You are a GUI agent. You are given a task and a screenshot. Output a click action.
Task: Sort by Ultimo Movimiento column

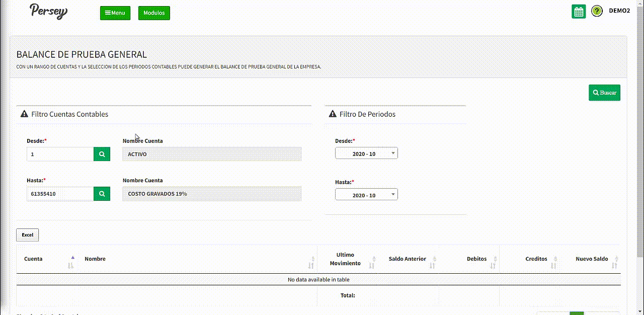pyautogui.click(x=345, y=259)
